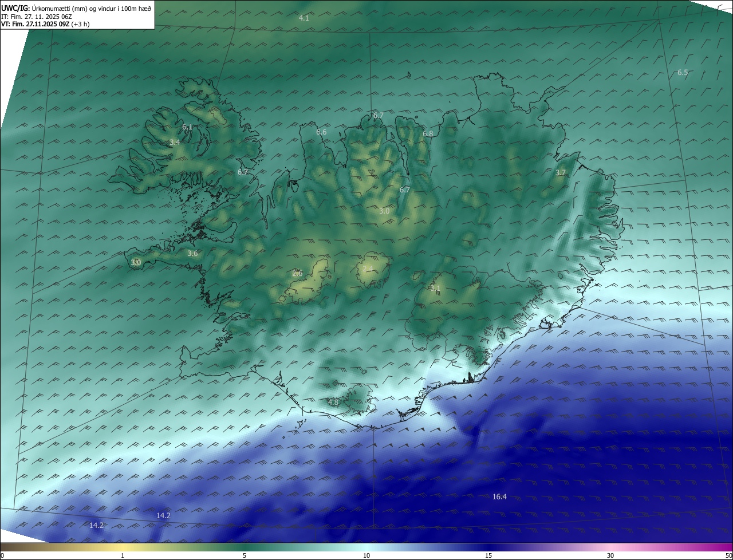Click the 16.4 value in the southern ocean
733x560 pixels.
[499, 497]
